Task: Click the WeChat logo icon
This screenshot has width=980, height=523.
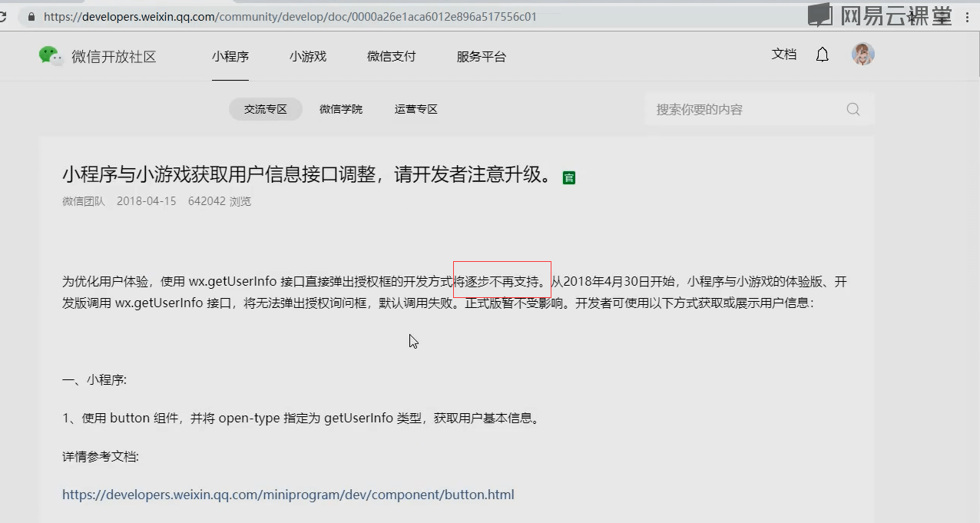Action: point(51,55)
